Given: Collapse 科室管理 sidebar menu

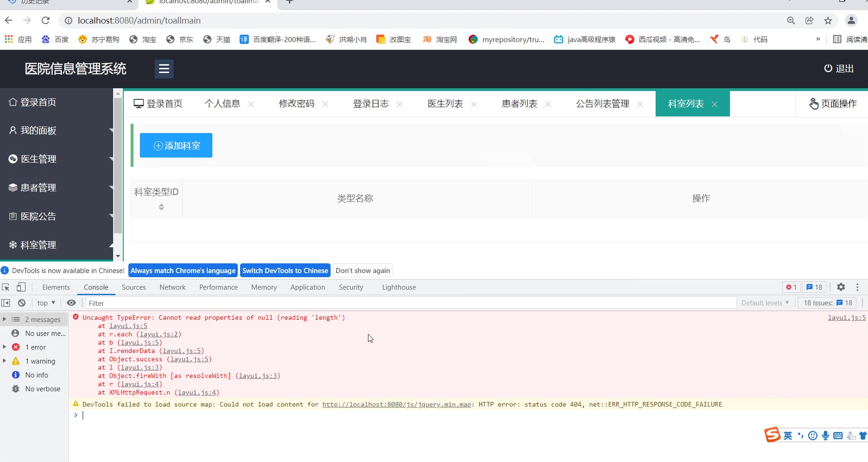Looking at the screenshot, I should 56,245.
